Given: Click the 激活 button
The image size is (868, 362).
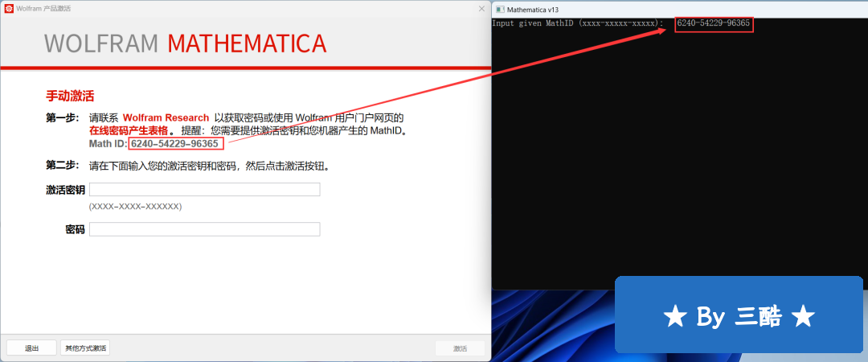Looking at the screenshot, I should (x=460, y=348).
